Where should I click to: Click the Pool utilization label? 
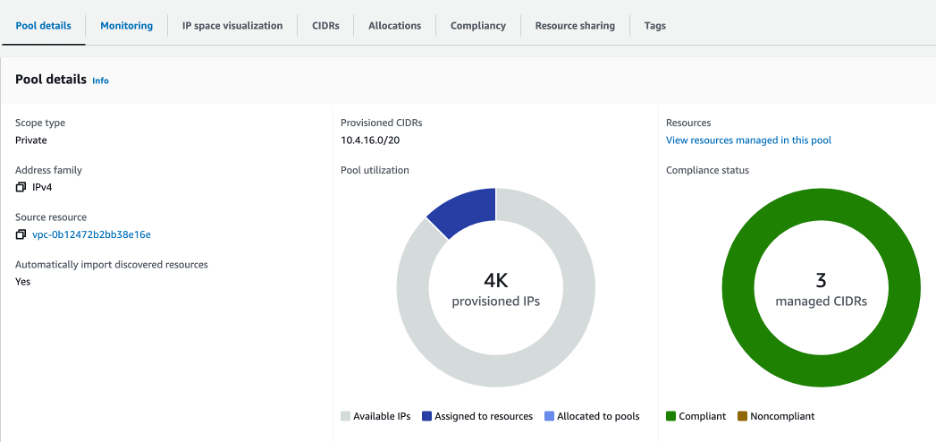pos(375,170)
